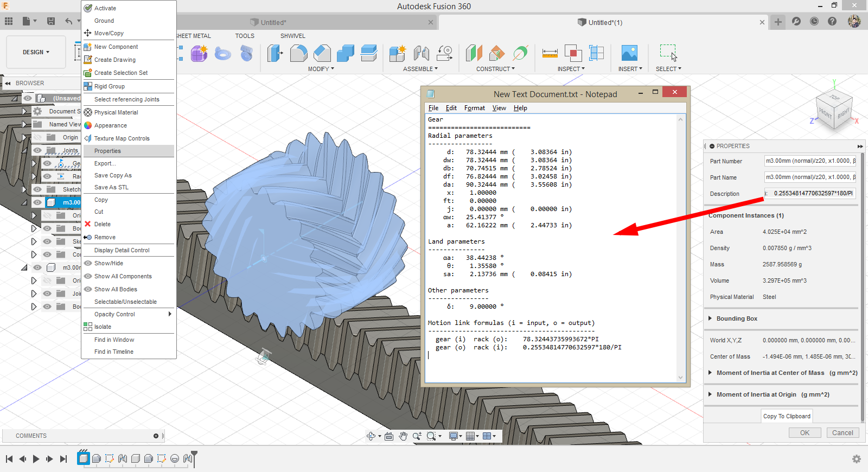Click the Combine bodies tool icon

point(345,53)
